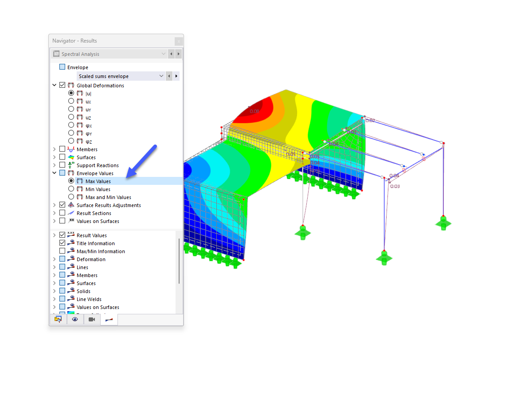
Task: Click the x.xx icon next to Result Values
Action: [x=71, y=235]
